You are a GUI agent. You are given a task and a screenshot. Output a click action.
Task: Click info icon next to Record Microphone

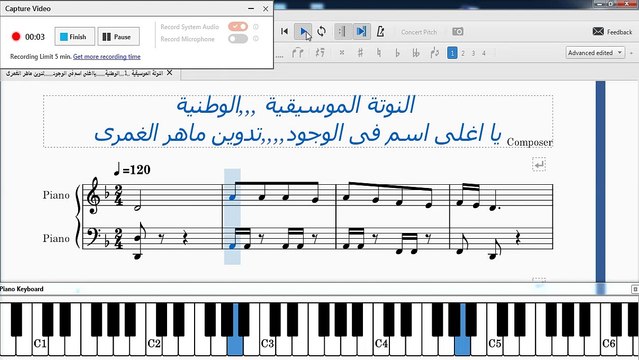256,39
